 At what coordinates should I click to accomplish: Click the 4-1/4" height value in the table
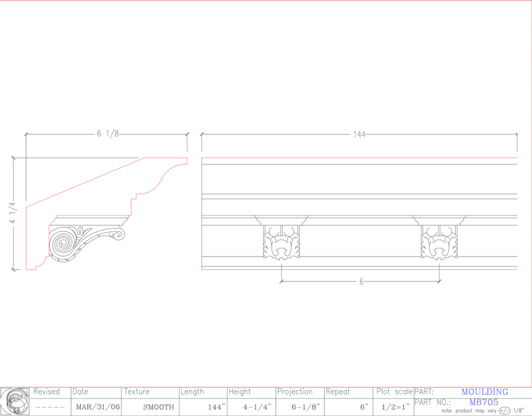tap(257, 407)
